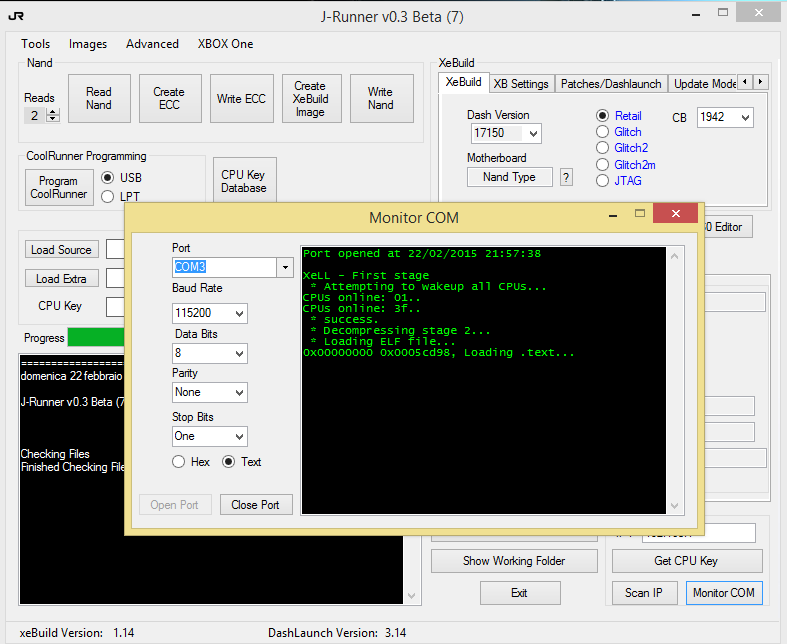Open the Baud Rate 115200 dropdown
787x644 pixels.
click(x=239, y=313)
